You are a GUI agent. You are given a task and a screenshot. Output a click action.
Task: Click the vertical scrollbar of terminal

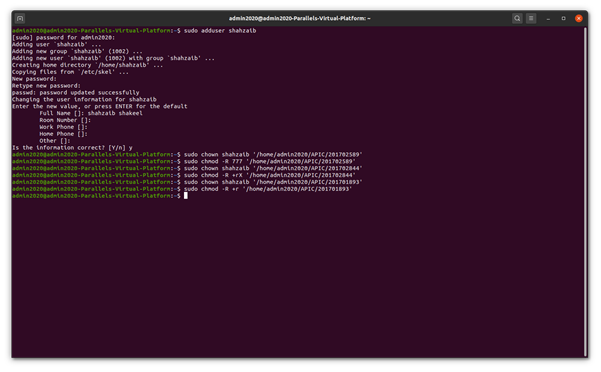click(x=585, y=192)
